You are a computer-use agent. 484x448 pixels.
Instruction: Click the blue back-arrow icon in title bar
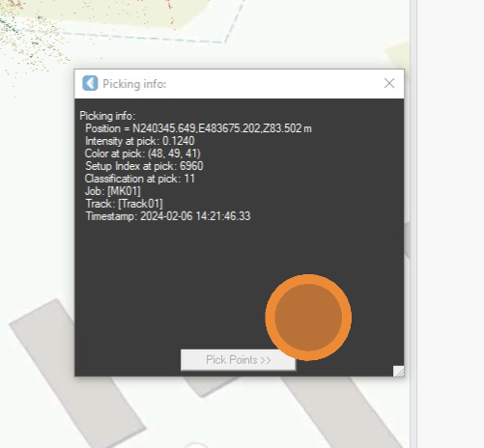click(90, 83)
